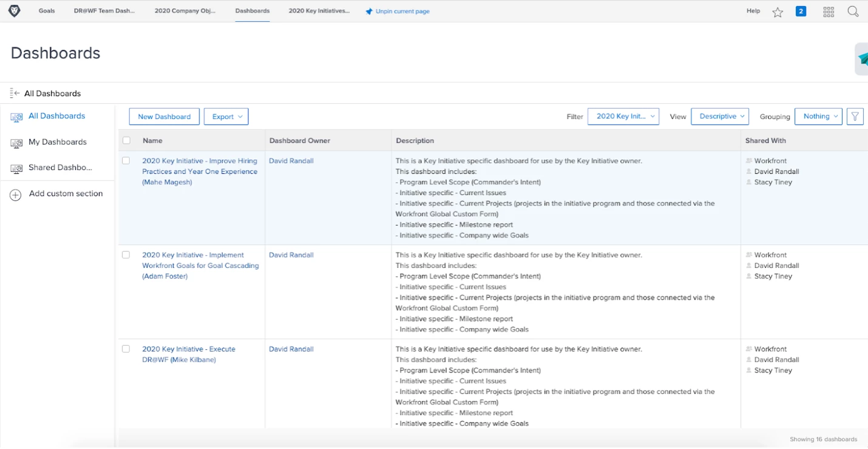Screen dimensions: 868x449
Task: Click the All Dashboards sidebar icon
Action: pyautogui.click(x=16, y=117)
